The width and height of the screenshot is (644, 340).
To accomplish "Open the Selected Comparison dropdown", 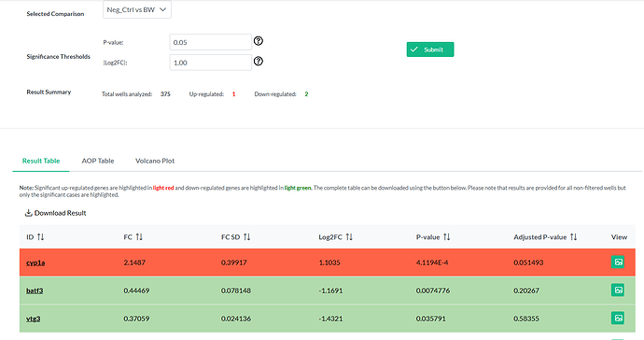I will [137, 10].
